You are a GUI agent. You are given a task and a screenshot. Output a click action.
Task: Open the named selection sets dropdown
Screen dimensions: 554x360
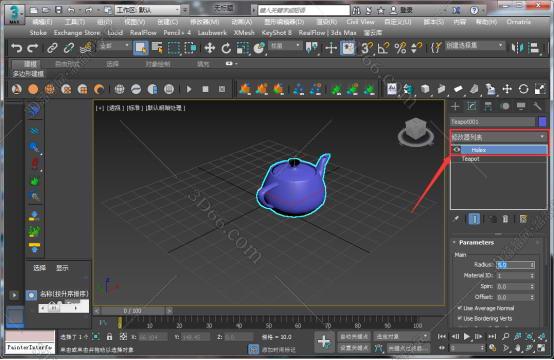(x=474, y=46)
